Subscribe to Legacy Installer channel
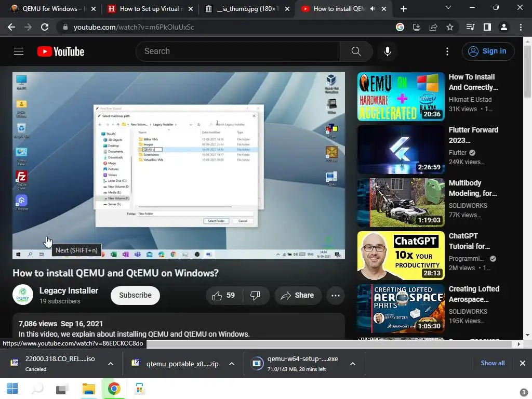The height and width of the screenshot is (399, 532). tap(135, 296)
